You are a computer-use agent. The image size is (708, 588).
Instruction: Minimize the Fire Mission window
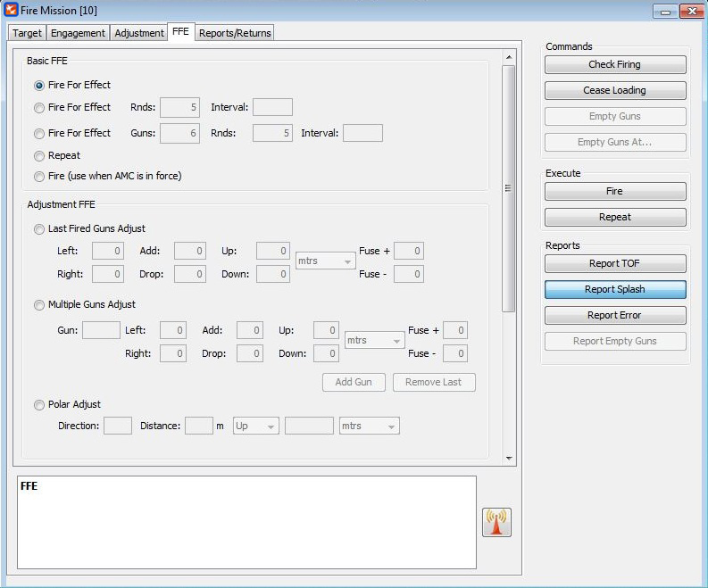[x=665, y=12]
